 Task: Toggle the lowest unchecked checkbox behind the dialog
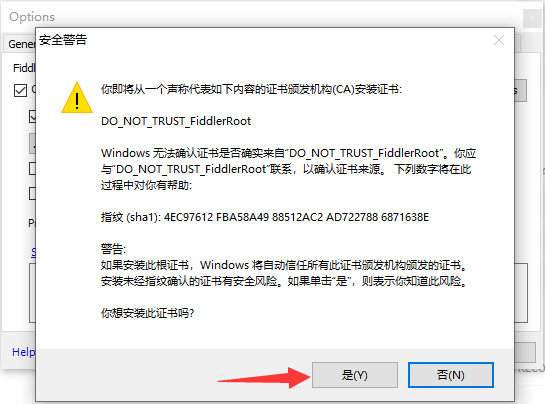[x=32, y=194]
